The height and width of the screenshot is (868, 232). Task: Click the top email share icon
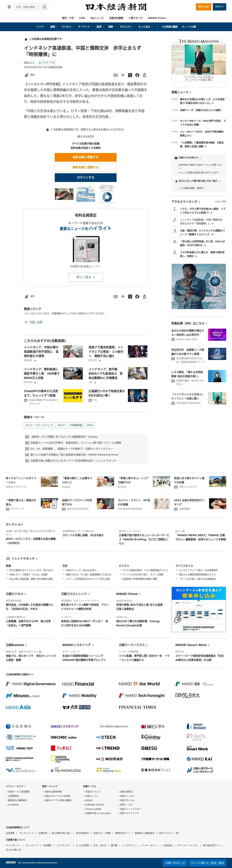[115, 75]
